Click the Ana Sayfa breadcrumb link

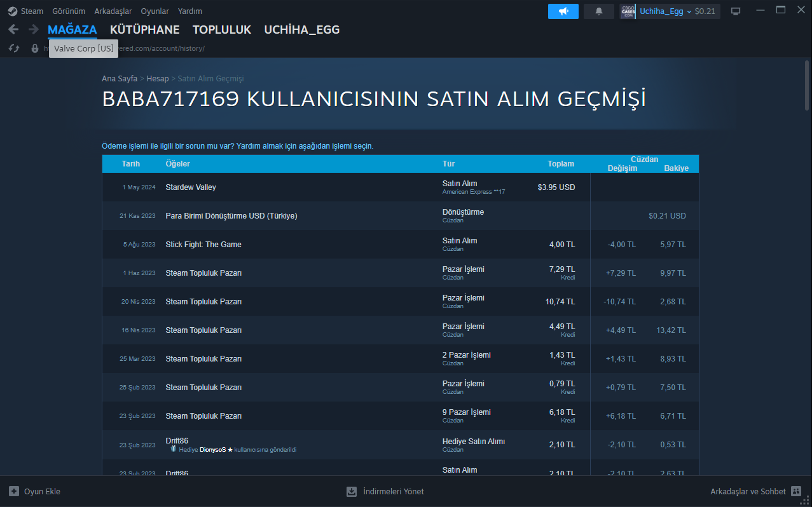pos(120,79)
